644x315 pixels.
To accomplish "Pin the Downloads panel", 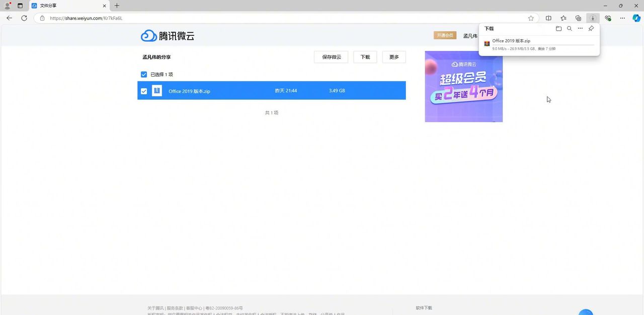I will click(591, 29).
